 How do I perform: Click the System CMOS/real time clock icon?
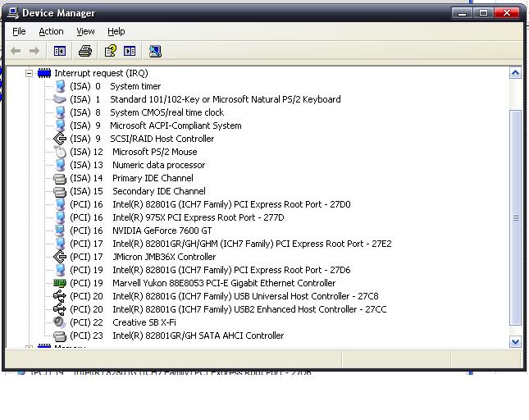click(x=60, y=112)
